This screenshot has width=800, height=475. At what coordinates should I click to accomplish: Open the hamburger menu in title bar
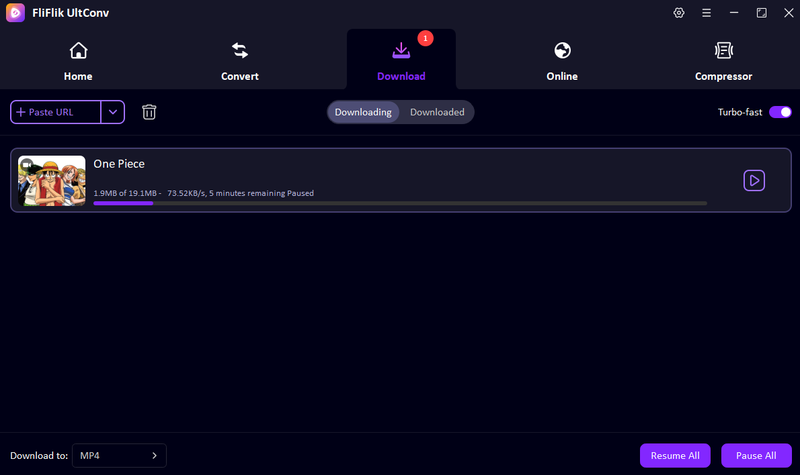click(706, 13)
